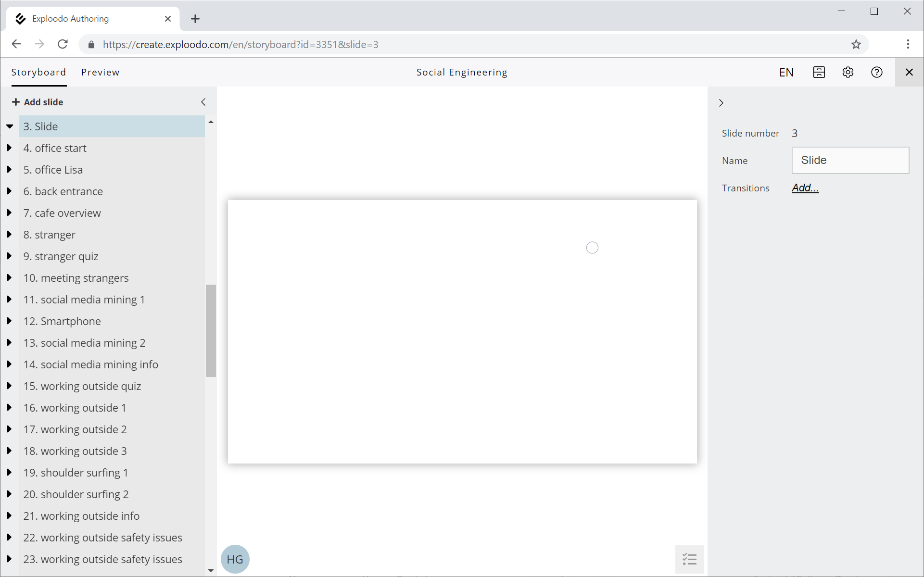This screenshot has height=577, width=924.
Task: Click the help question mark icon
Action: [876, 72]
